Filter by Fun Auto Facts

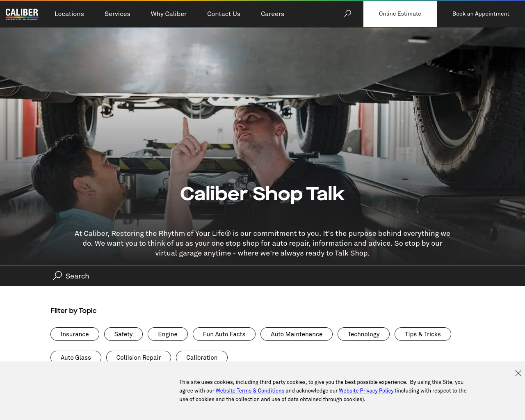pyautogui.click(x=224, y=334)
